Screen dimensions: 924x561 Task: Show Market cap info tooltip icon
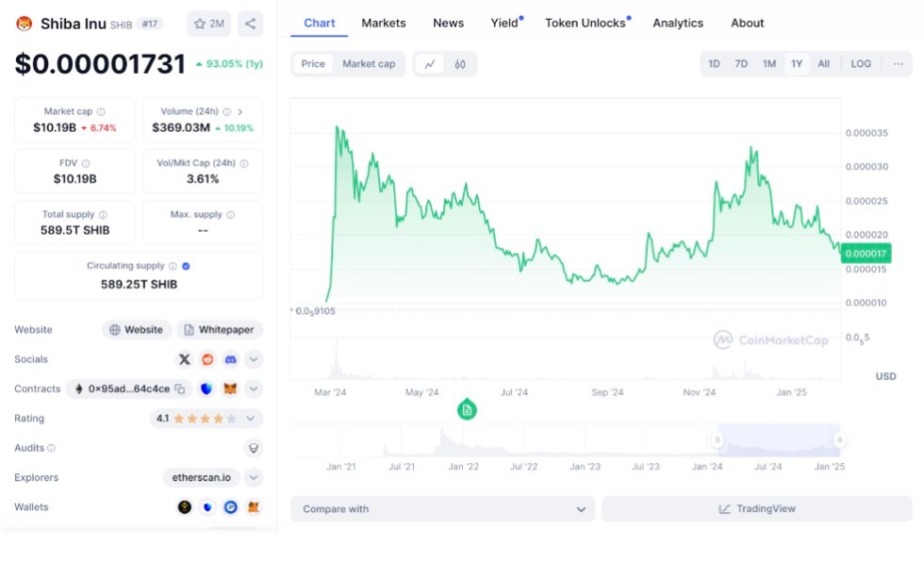coord(101,112)
